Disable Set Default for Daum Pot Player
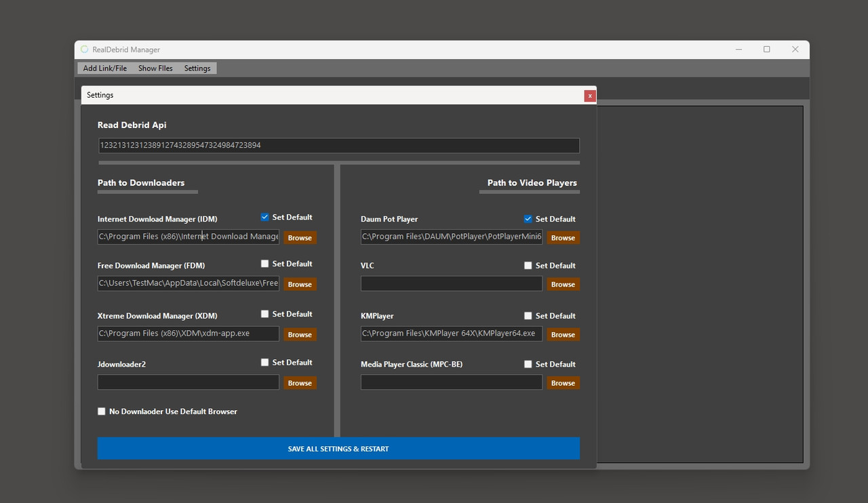The image size is (868, 503). pyautogui.click(x=528, y=218)
